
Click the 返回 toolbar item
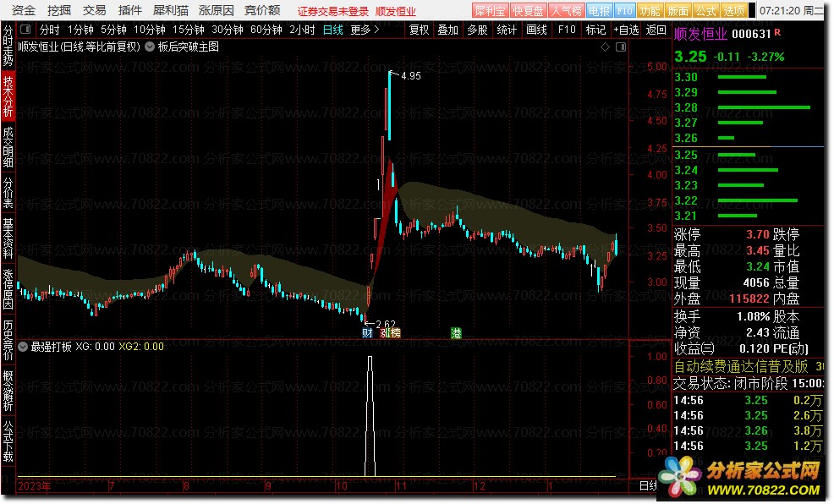coord(656,30)
